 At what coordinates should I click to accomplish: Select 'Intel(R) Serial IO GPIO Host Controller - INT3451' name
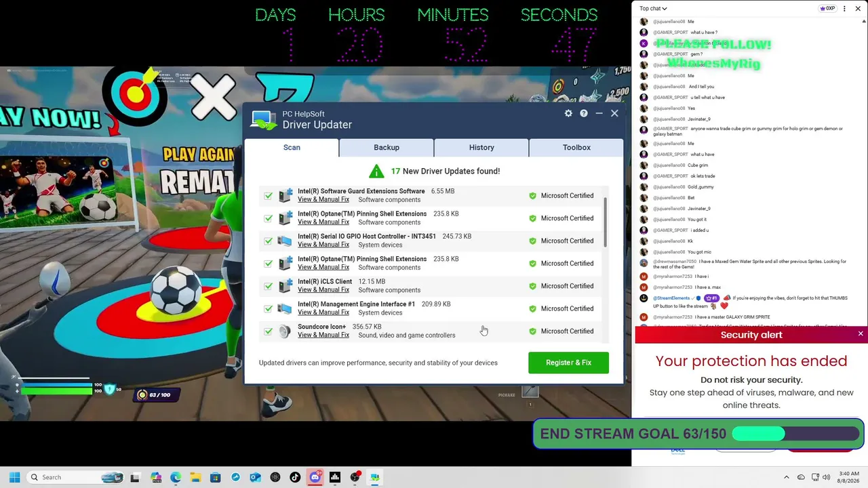(x=367, y=237)
